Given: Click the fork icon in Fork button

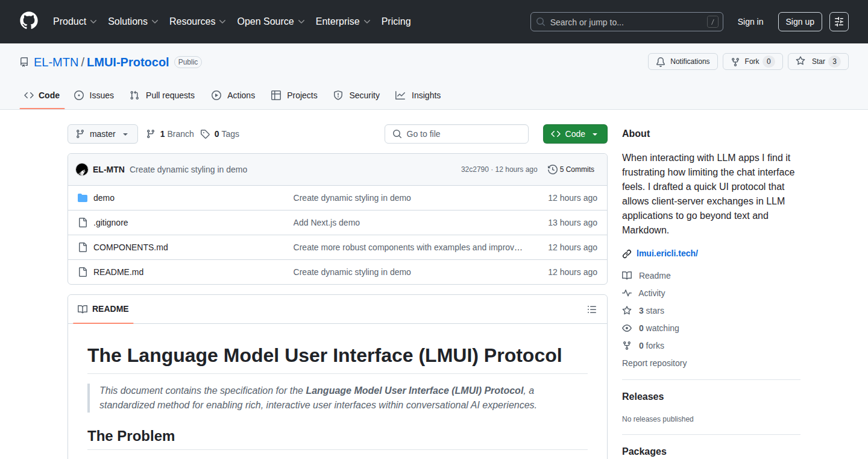Looking at the screenshot, I should pyautogui.click(x=735, y=62).
